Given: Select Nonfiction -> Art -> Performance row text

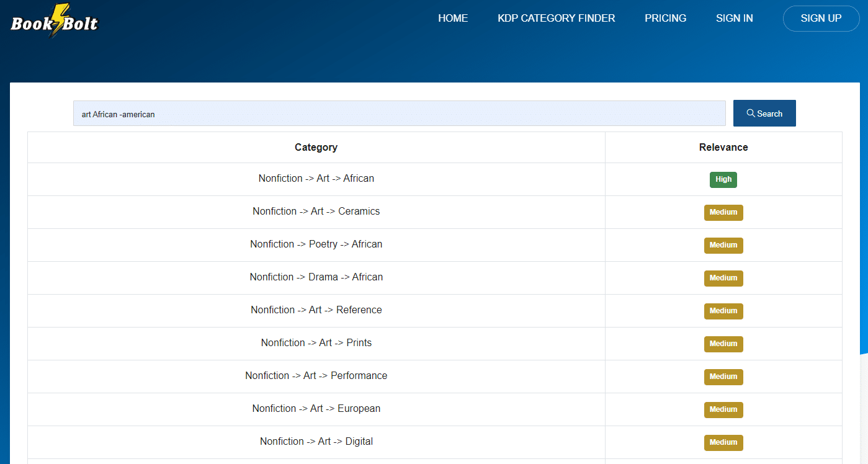Looking at the screenshot, I should click(316, 375).
